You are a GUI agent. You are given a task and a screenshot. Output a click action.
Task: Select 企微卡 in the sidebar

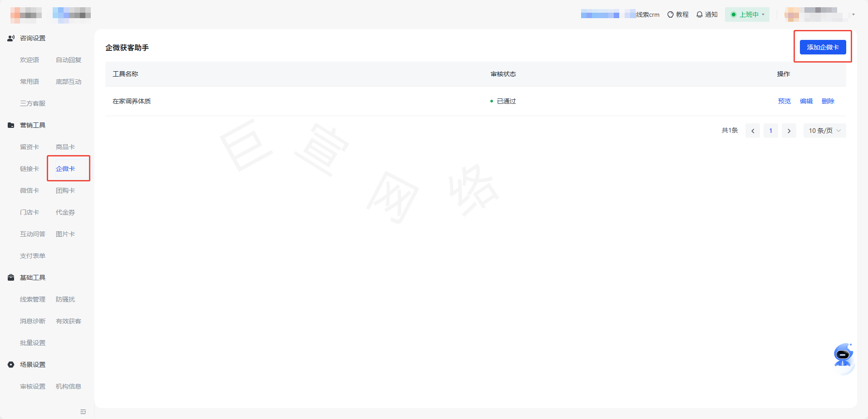coord(65,169)
